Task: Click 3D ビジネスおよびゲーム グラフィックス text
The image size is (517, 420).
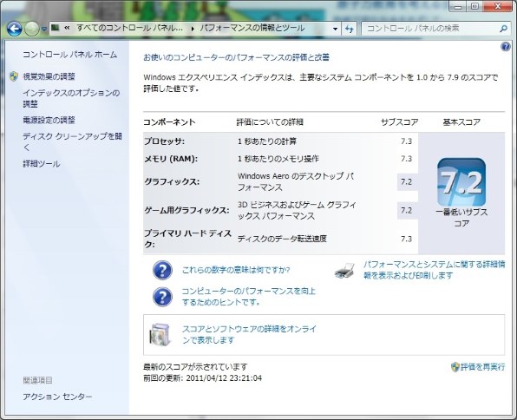Action: click(x=297, y=210)
